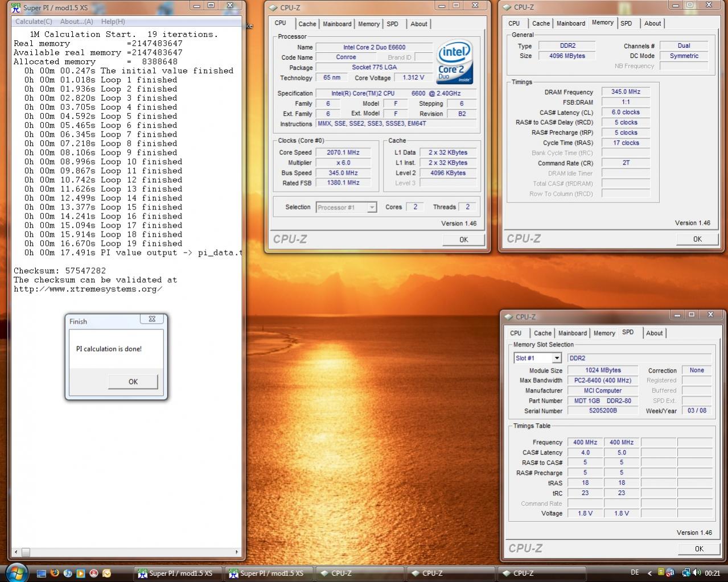Image resolution: width=728 pixels, height=582 pixels.
Task: Open SPD tab in the CPU-Z processor window
Action: click(393, 24)
